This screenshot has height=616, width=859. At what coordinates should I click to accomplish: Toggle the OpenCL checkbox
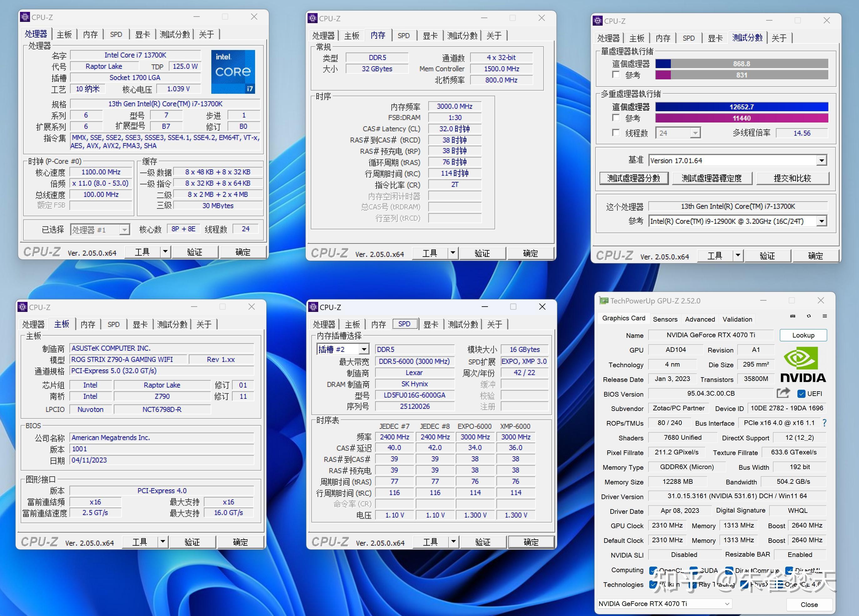click(653, 571)
